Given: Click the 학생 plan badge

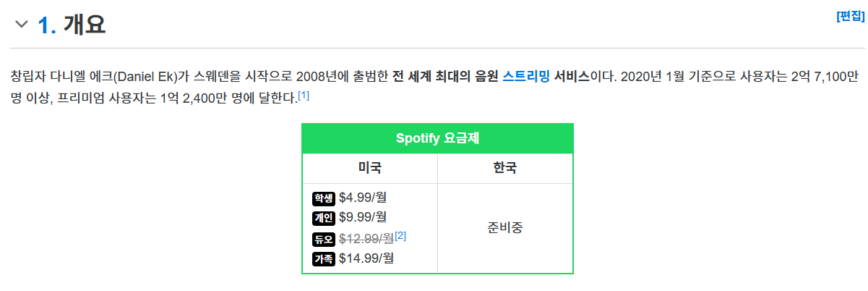Looking at the screenshot, I should pos(324,198).
